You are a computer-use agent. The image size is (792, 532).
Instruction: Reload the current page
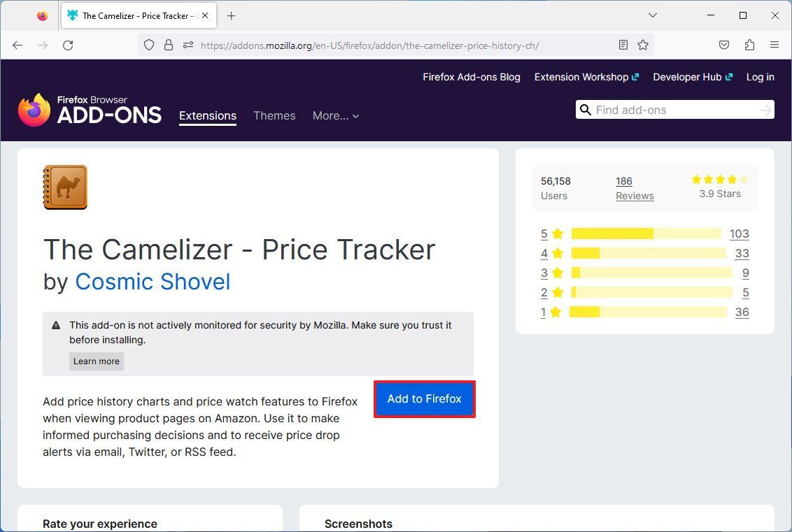68,45
